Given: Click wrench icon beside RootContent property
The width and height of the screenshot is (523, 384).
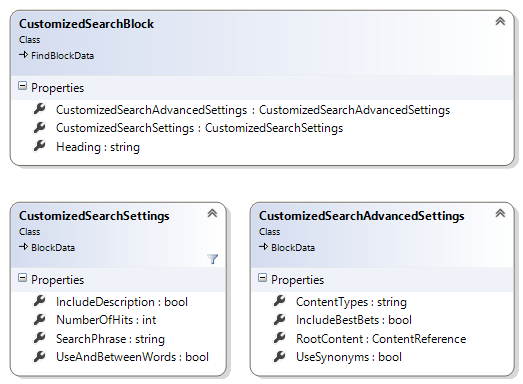Looking at the screenshot, I should click(280, 338).
